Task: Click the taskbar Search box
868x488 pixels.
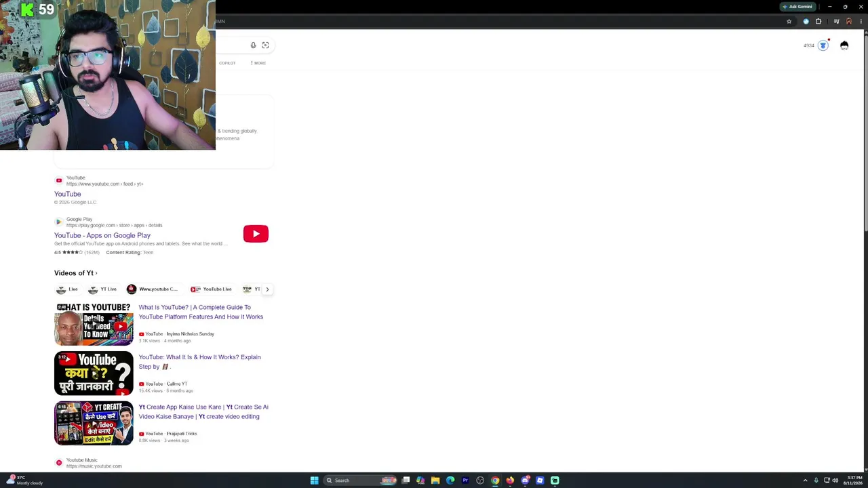Action: tap(359, 481)
